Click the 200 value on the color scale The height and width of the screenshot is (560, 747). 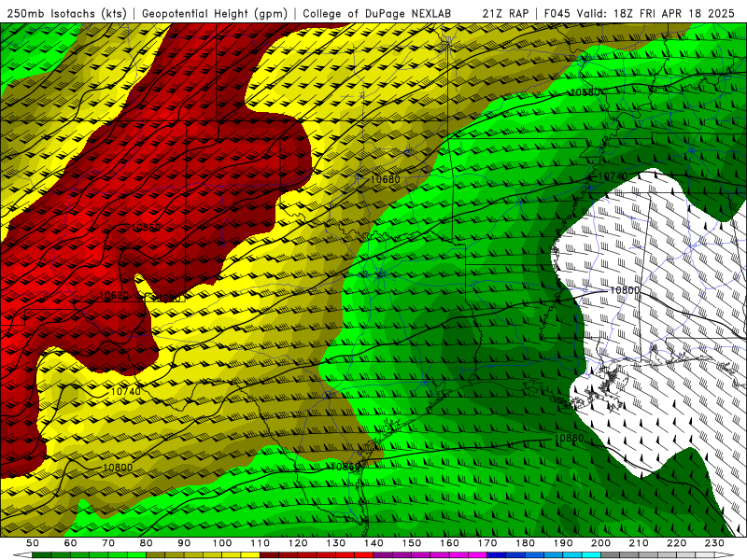pyautogui.click(x=600, y=543)
